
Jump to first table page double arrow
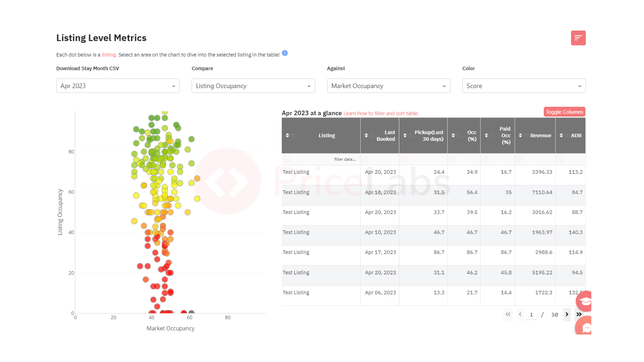coord(508,315)
